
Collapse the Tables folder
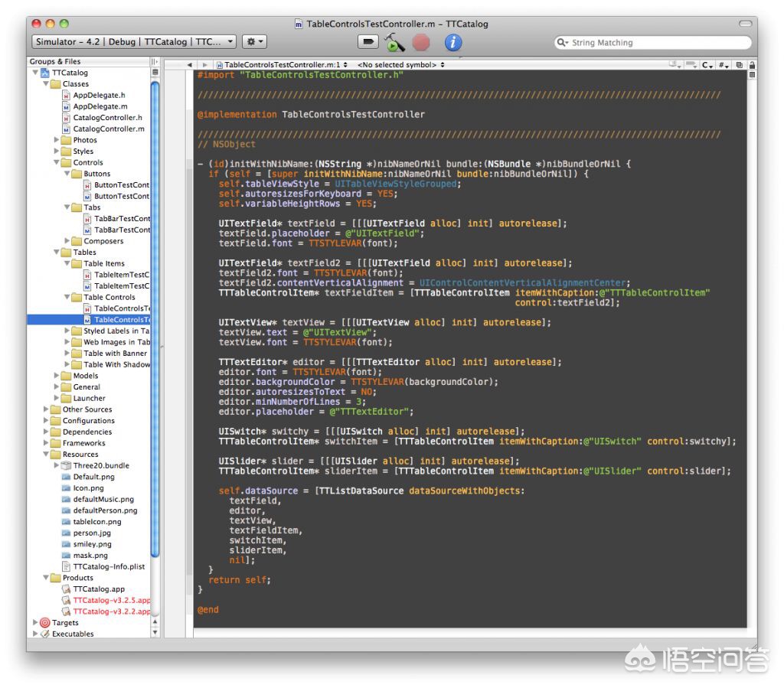(57, 253)
